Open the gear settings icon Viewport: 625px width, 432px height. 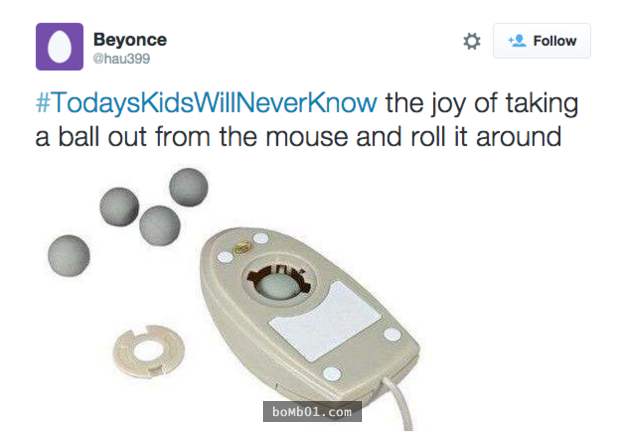click(472, 41)
